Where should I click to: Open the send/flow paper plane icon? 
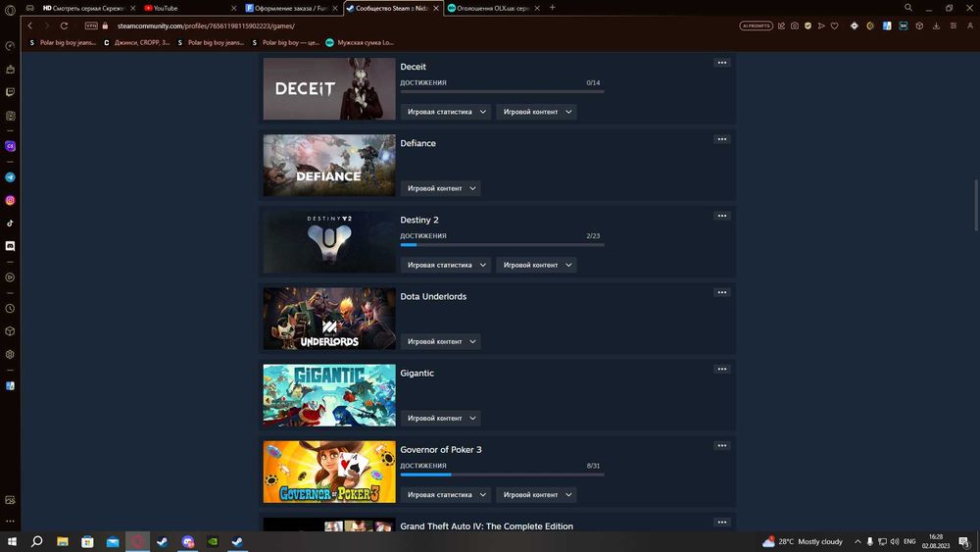pyautogui.click(x=821, y=25)
